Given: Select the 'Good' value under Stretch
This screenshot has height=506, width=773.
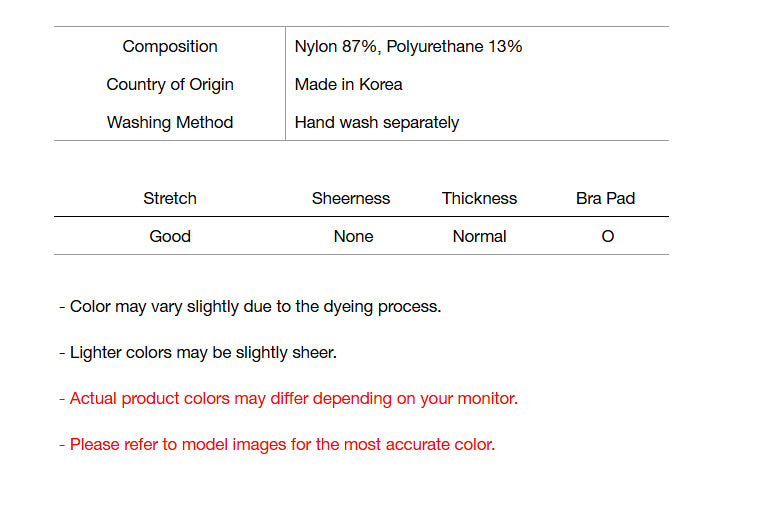Looking at the screenshot, I should coord(170,236).
